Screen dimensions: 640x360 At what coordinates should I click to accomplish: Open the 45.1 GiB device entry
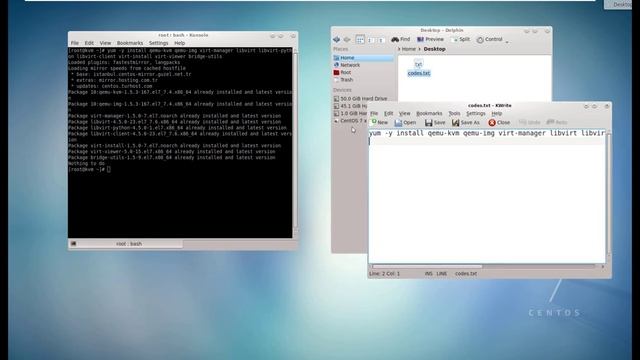click(350, 106)
